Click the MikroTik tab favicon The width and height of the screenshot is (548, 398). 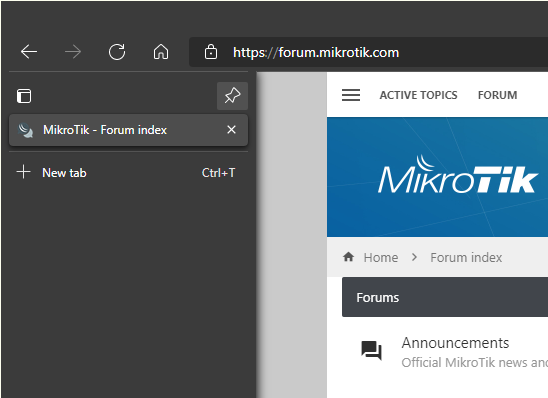tap(26, 130)
